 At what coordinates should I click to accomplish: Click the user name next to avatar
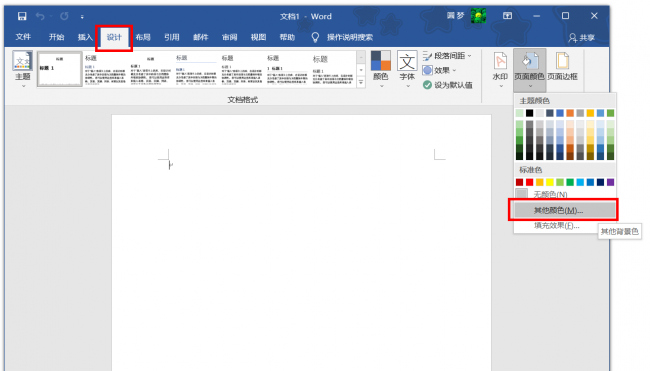456,16
